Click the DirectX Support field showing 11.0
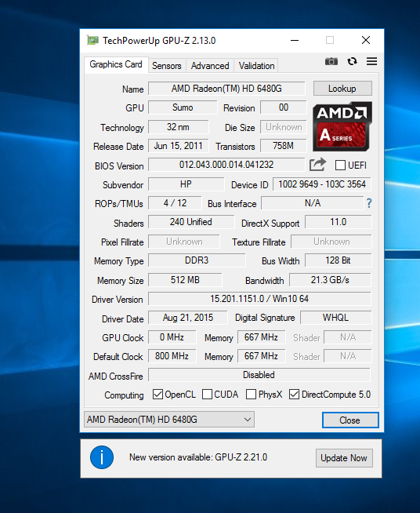This screenshot has width=420, height=513. 339,222
